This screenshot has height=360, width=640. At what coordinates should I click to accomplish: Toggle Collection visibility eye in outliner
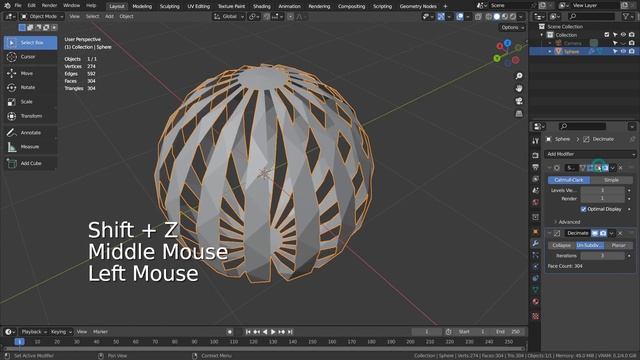coord(623,35)
